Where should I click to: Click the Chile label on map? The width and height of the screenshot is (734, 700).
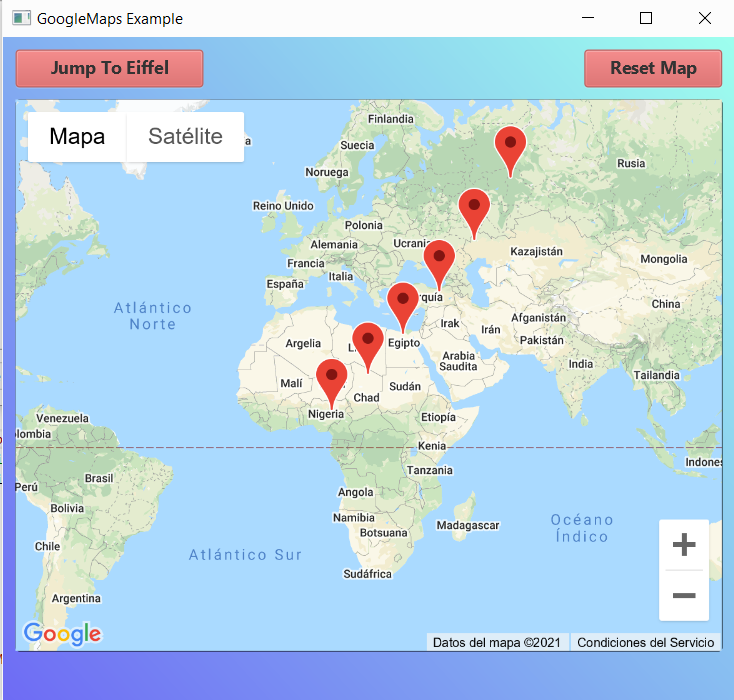(x=47, y=546)
